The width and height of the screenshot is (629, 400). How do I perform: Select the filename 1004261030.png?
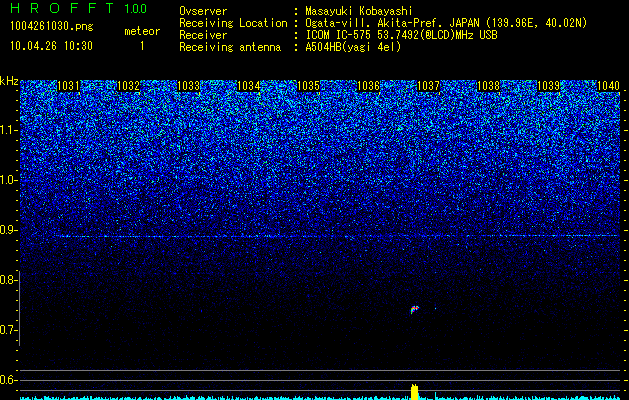click(x=52, y=26)
